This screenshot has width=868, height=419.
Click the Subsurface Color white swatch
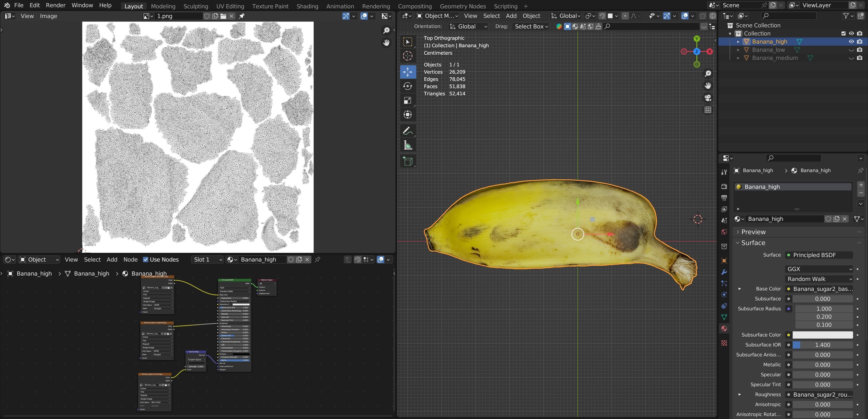click(x=822, y=335)
